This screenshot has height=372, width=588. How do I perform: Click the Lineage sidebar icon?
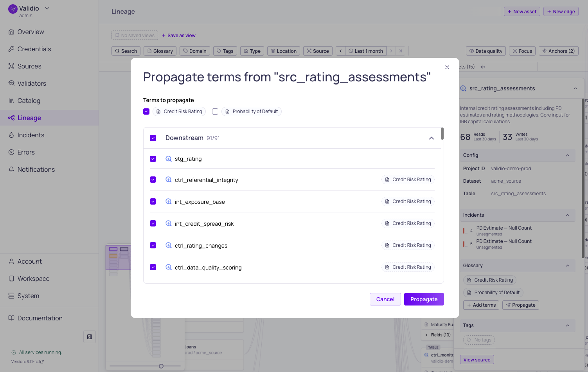coord(11,118)
